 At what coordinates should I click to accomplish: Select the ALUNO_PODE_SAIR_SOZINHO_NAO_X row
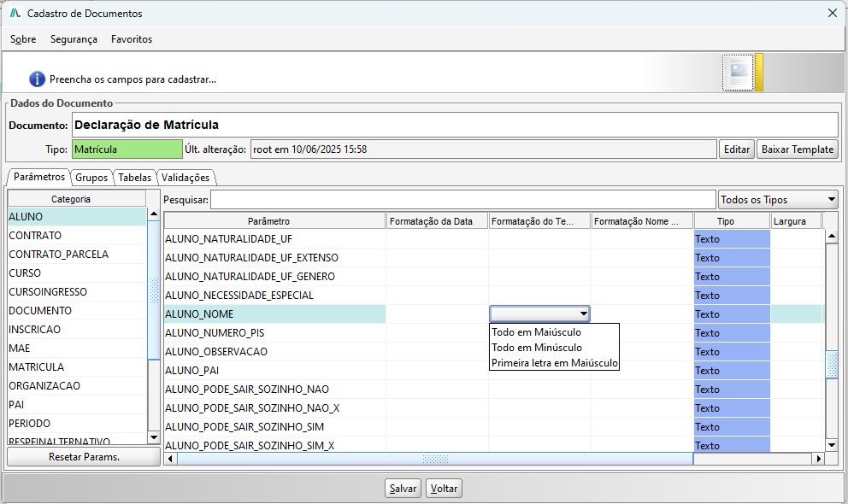(493, 407)
